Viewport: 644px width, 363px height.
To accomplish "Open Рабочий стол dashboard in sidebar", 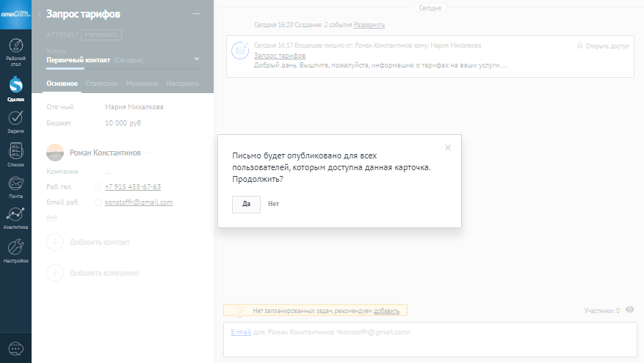I will click(x=15, y=50).
